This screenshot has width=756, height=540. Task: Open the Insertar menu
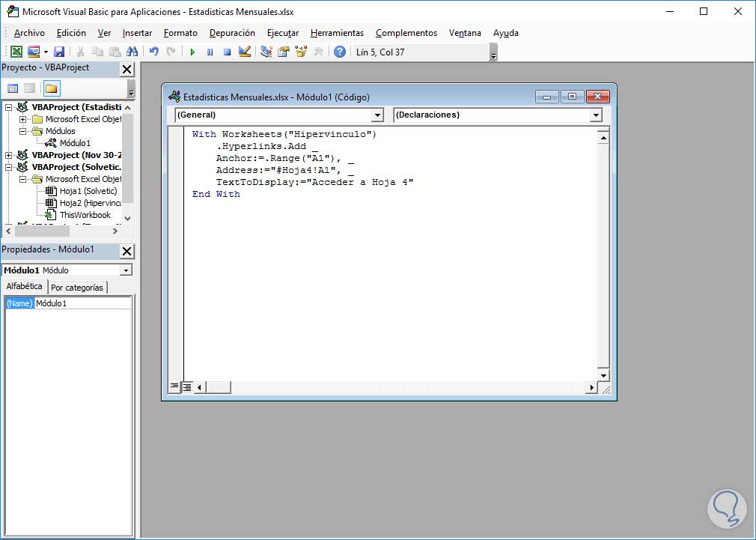(138, 33)
